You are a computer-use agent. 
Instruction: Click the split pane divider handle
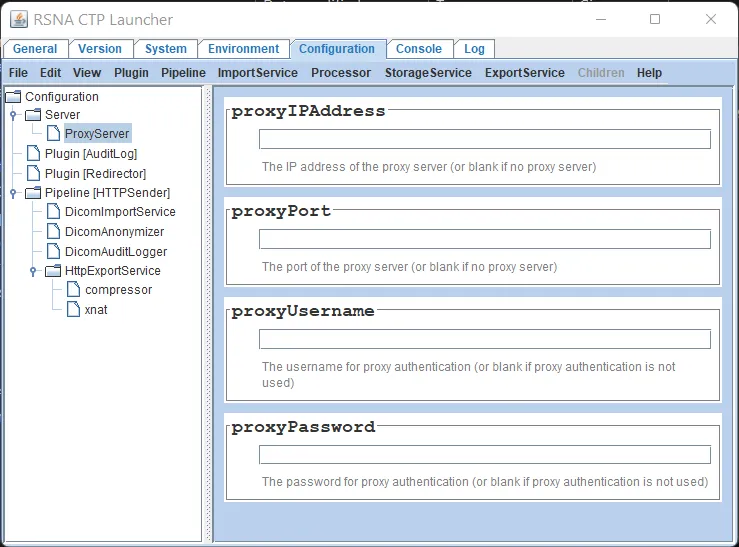[208, 314]
